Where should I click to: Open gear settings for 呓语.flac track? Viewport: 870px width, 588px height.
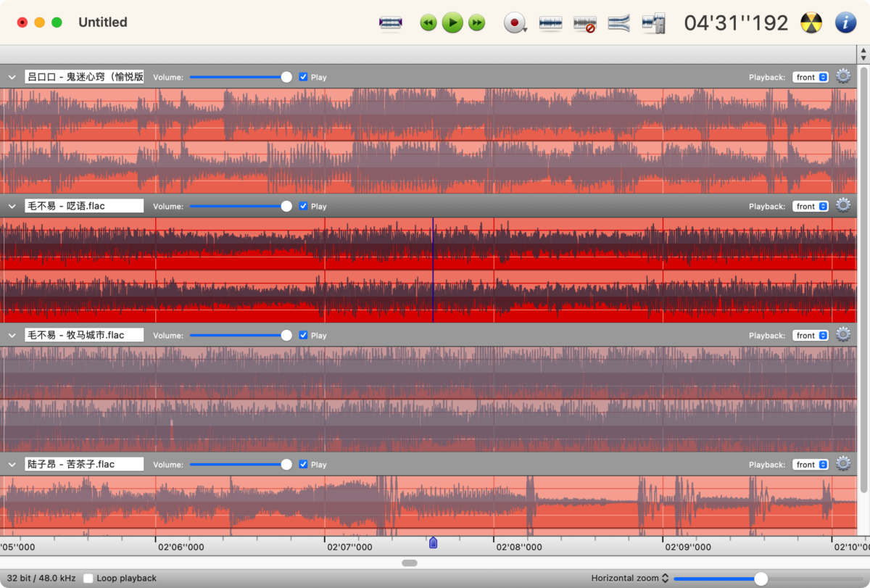pos(843,205)
